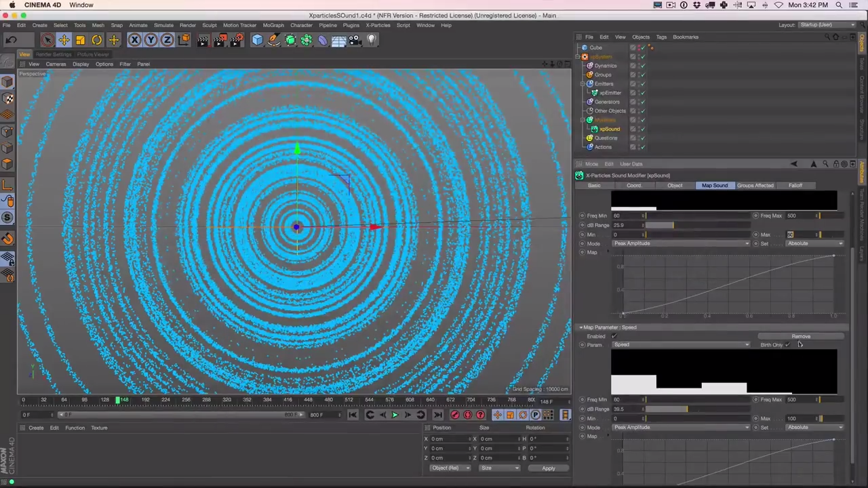Click the Remove button
Viewport: 868px width, 488px height.
801,336
